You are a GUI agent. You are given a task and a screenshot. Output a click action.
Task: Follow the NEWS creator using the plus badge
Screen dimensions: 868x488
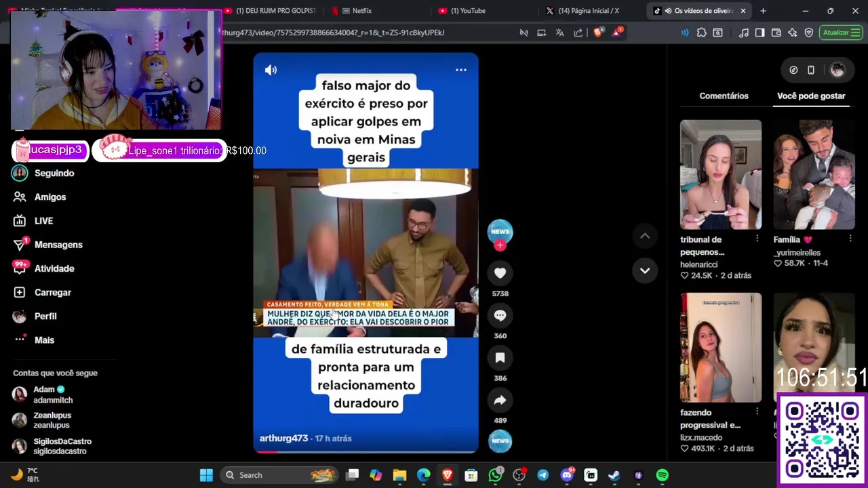(500, 245)
